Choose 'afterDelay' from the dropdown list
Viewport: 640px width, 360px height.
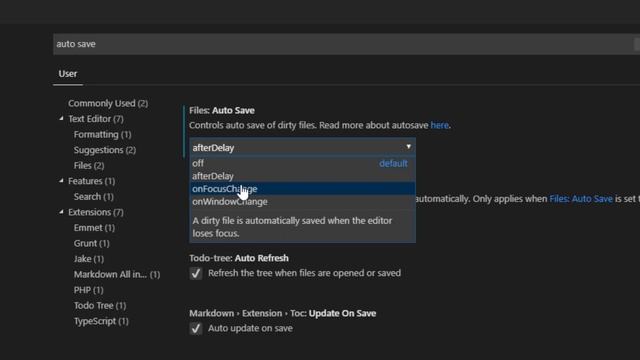(302, 176)
